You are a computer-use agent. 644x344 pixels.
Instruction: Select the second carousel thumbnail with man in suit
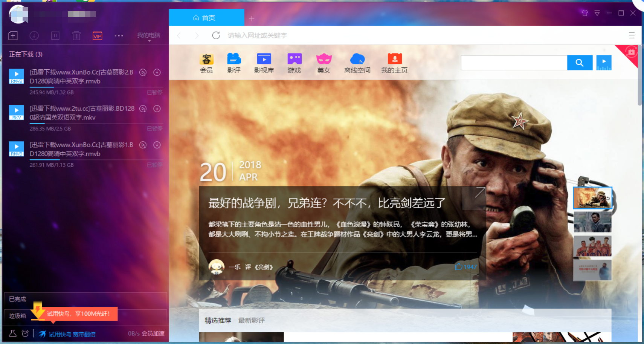[592, 222]
